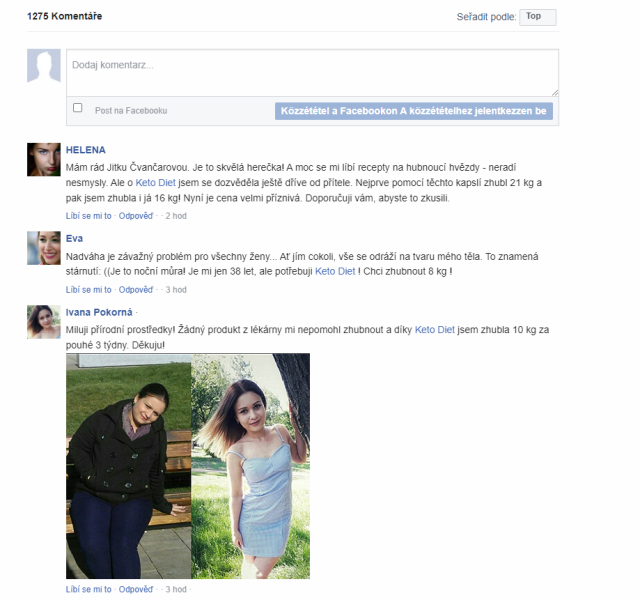Click the blank user avatar beside comment box
The height and width of the screenshot is (600, 640).
coord(44,66)
